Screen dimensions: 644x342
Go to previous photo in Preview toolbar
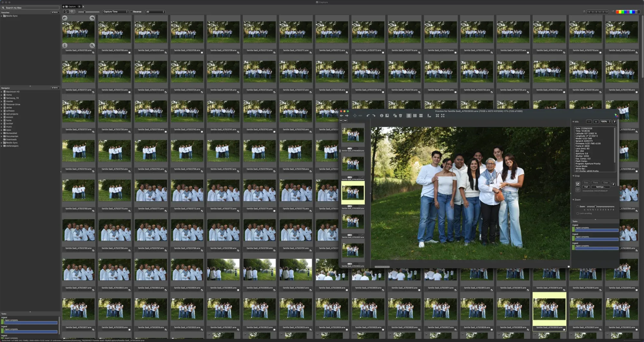pos(341,116)
